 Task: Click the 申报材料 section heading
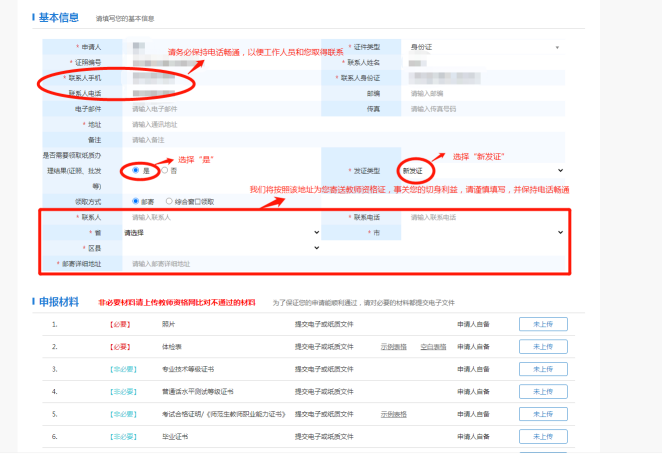click(x=59, y=302)
